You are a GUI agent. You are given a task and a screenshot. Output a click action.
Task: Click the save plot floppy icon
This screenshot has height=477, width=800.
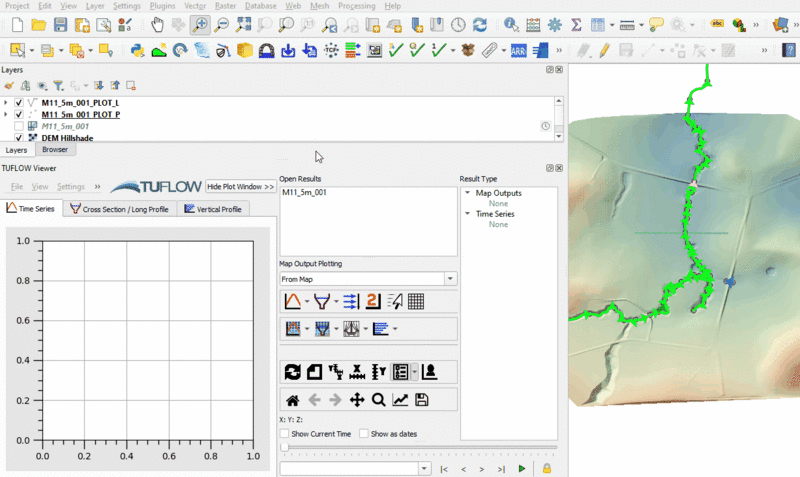[422, 400]
